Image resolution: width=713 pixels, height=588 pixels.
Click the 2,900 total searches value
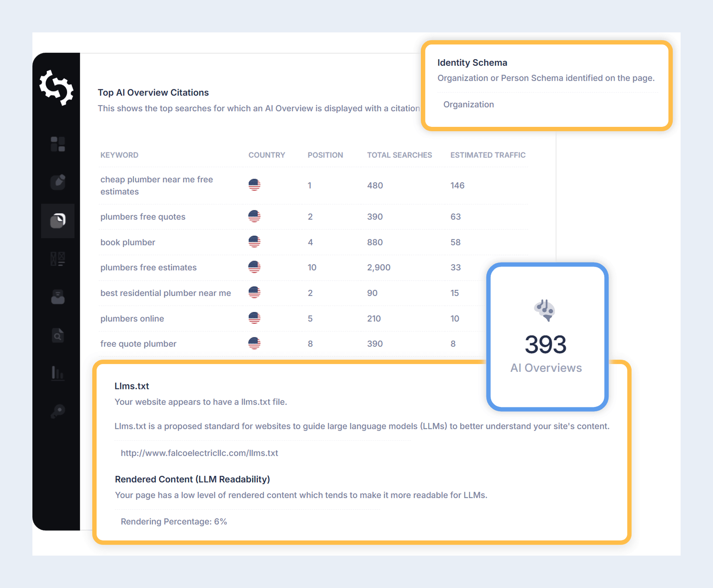[x=379, y=268]
